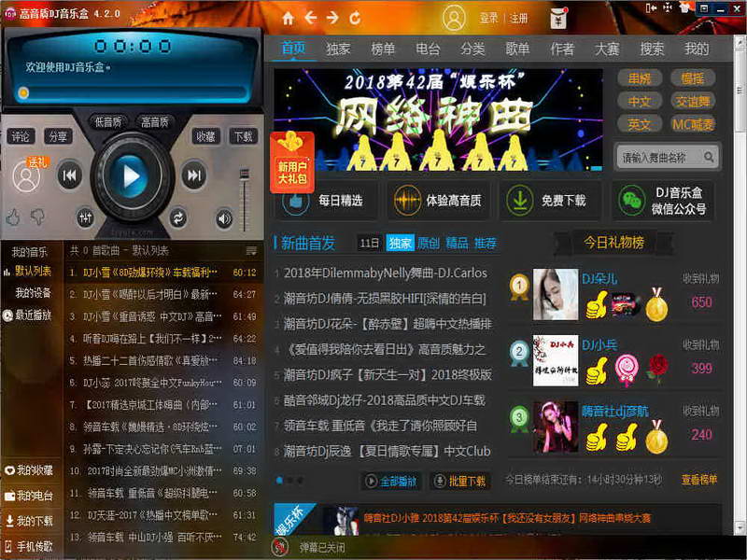Skip to the next track
This screenshot has height=560, width=747.
click(x=194, y=175)
